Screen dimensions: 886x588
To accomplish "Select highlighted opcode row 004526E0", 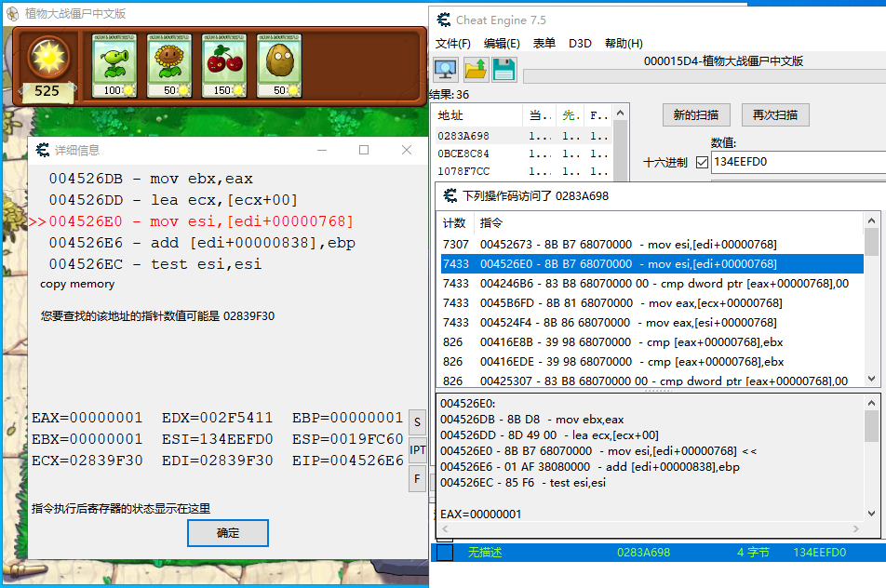I will tap(652, 264).
